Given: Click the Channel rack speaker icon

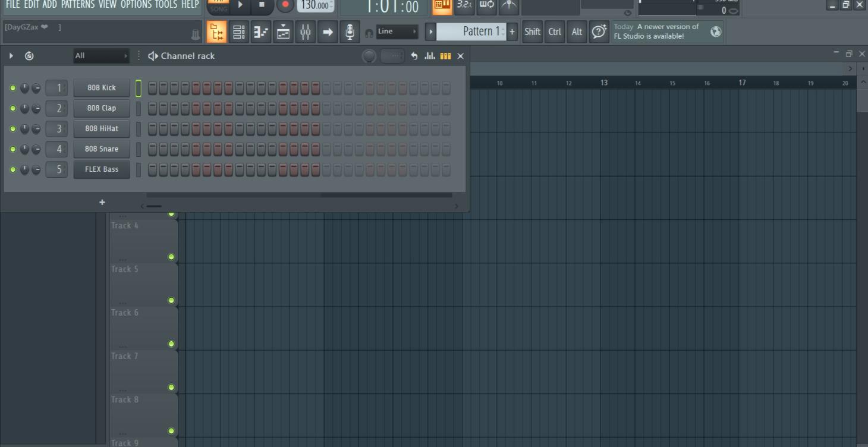Looking at the screenshot, I should point(153,56).
